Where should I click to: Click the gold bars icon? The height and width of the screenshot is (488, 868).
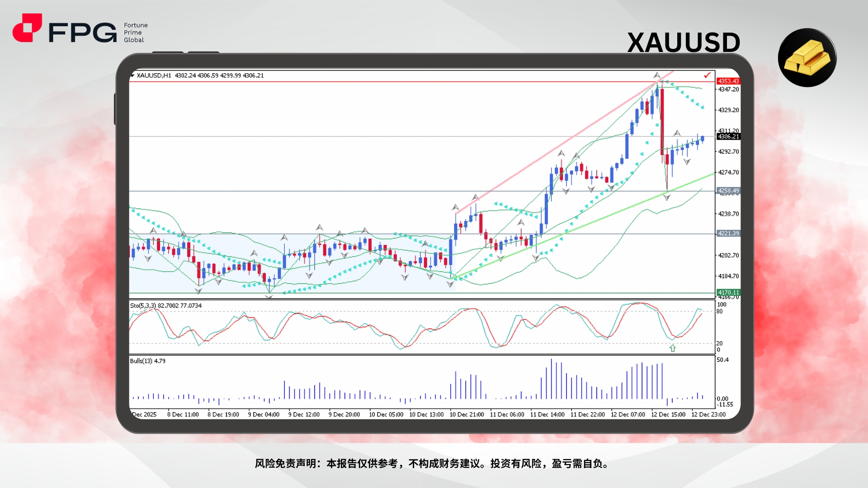point(807,58)
